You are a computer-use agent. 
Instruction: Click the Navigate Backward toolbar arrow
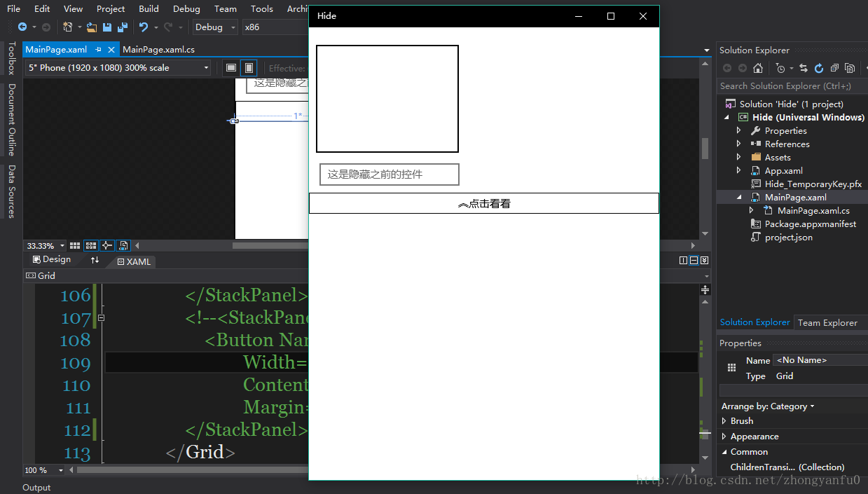tap(22, 27)
